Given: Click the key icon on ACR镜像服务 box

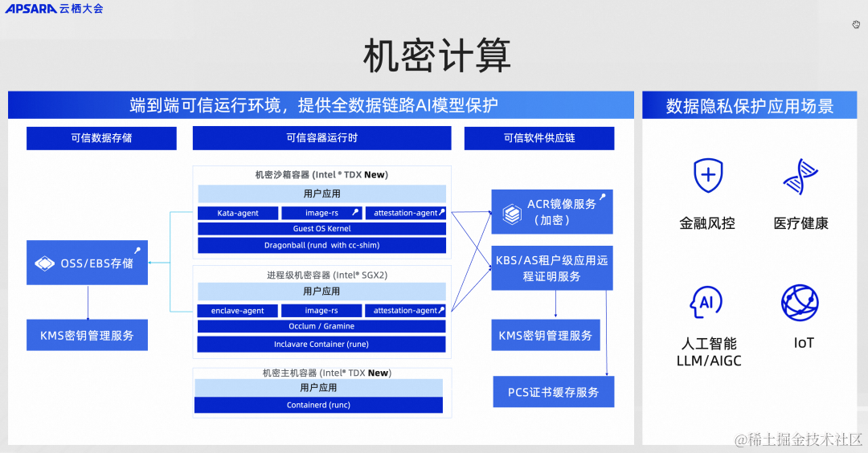Looking at the screenshot, I should [602, 196].
